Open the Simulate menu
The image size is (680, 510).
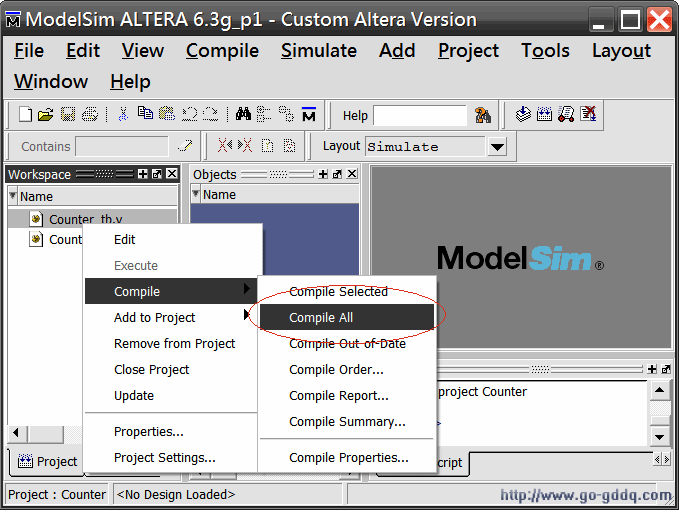tap(319, 51)
